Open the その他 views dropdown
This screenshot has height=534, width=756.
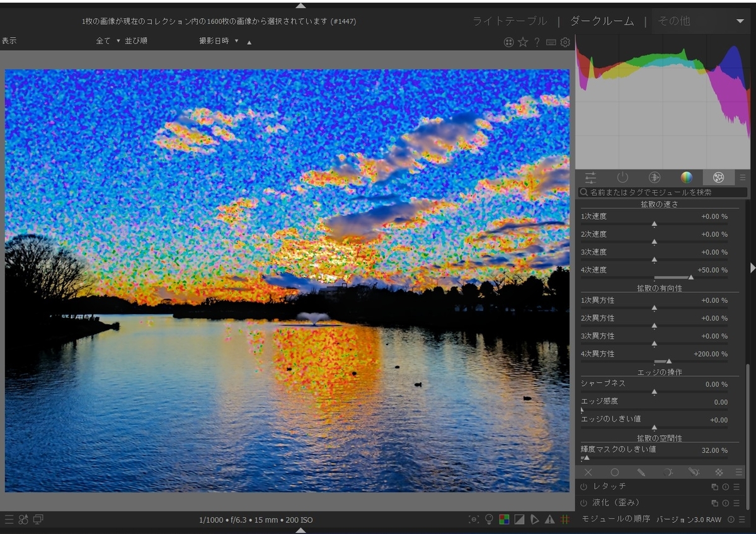(701, 21)
